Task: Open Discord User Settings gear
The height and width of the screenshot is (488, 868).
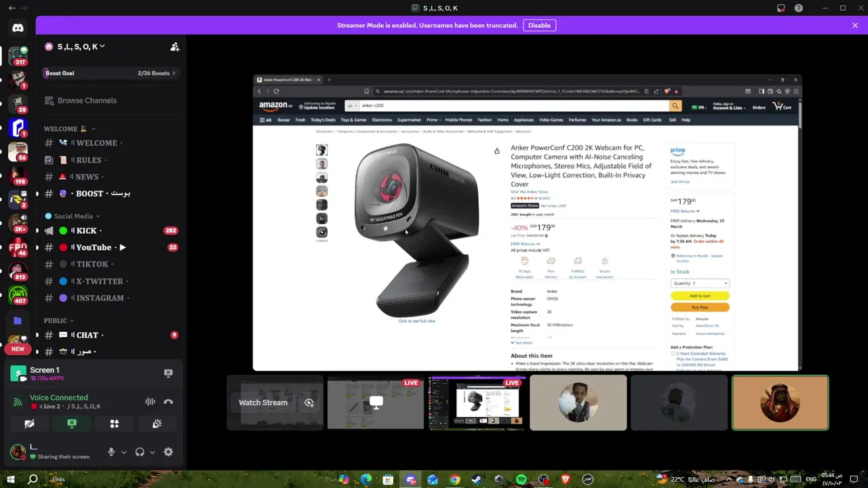Action: pyautogui.click(x=168, y=452)
